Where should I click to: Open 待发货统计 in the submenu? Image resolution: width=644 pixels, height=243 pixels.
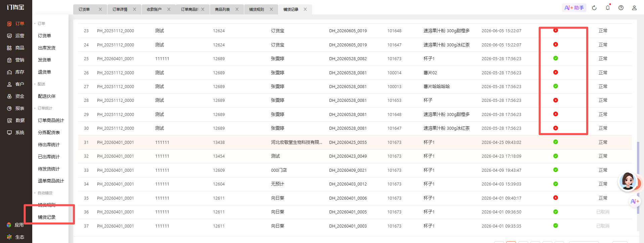49,169
